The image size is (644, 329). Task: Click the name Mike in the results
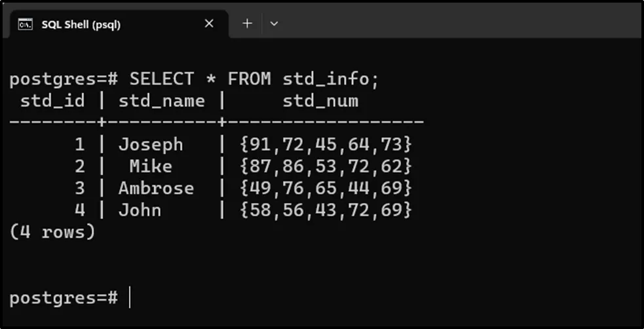point(151,166)
